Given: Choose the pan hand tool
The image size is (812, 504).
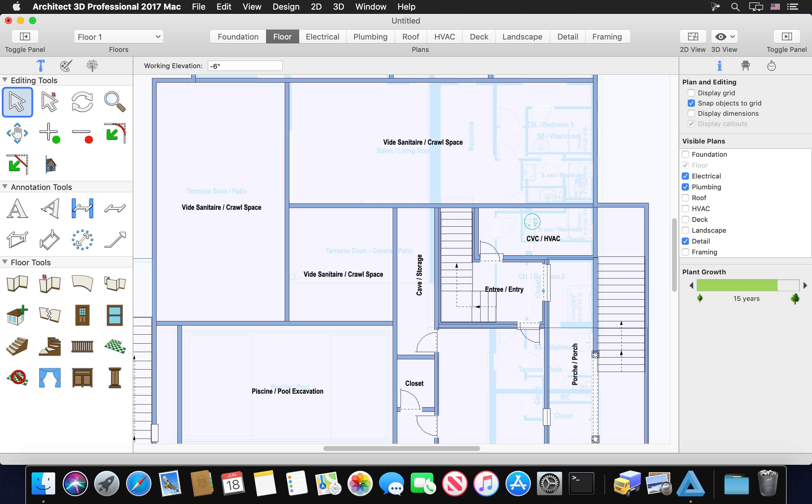Looking at the screenshot, I should point(17,133).
